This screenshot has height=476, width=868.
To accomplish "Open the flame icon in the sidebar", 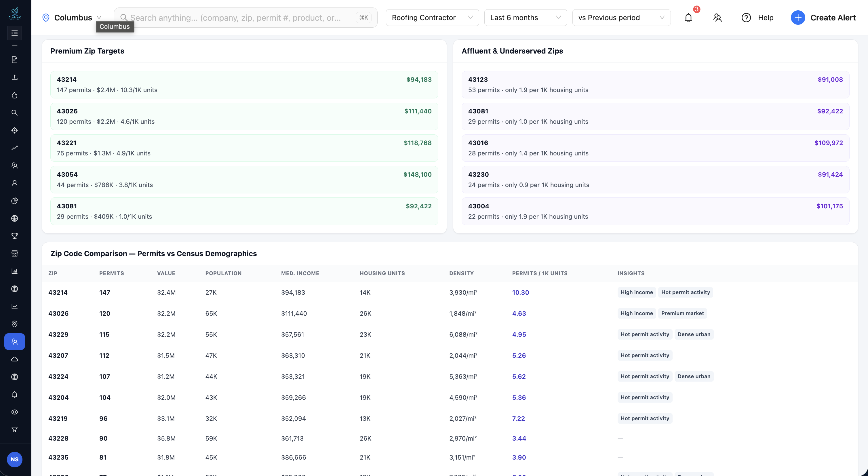I will click(14, 95).
